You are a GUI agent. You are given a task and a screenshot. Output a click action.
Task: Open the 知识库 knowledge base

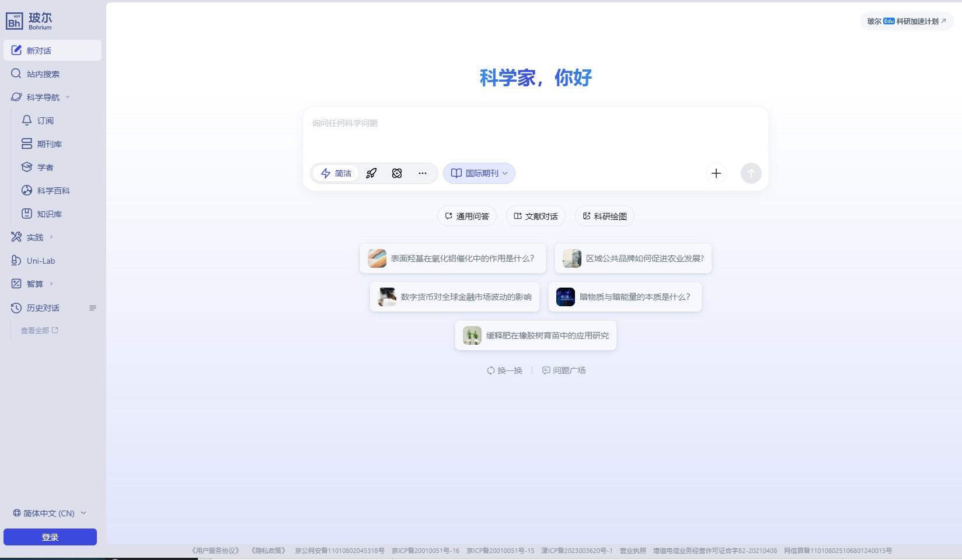[50, 214]
